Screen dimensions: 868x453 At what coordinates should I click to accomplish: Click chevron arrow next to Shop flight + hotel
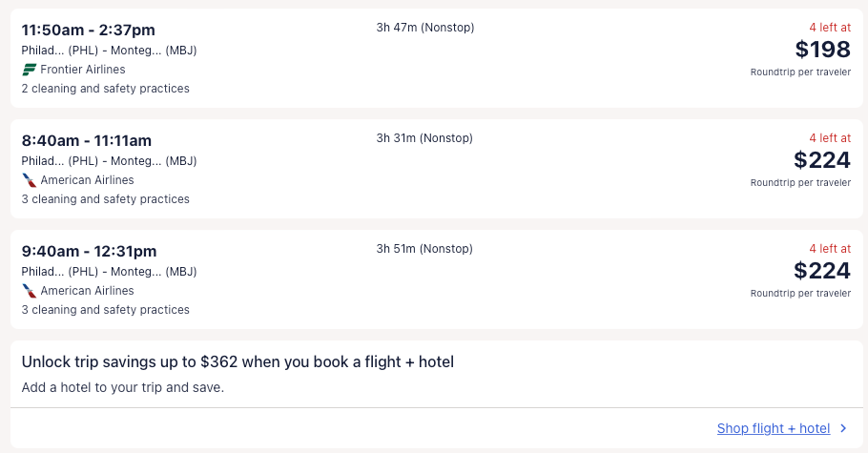point(843,429)
